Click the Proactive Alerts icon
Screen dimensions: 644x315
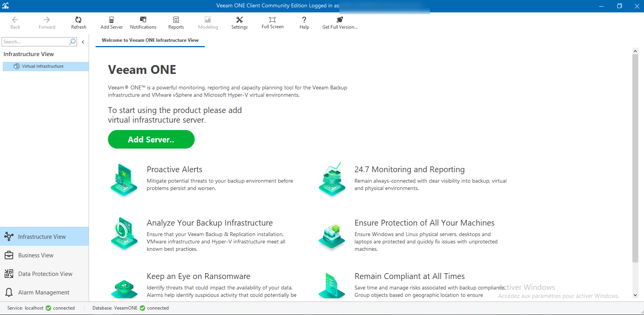[124, 180]
